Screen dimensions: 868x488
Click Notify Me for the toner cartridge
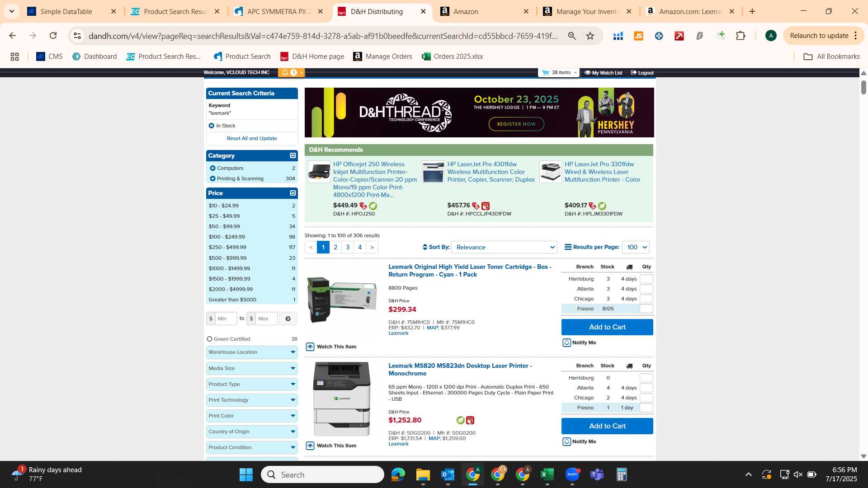[x=580, y=343]
